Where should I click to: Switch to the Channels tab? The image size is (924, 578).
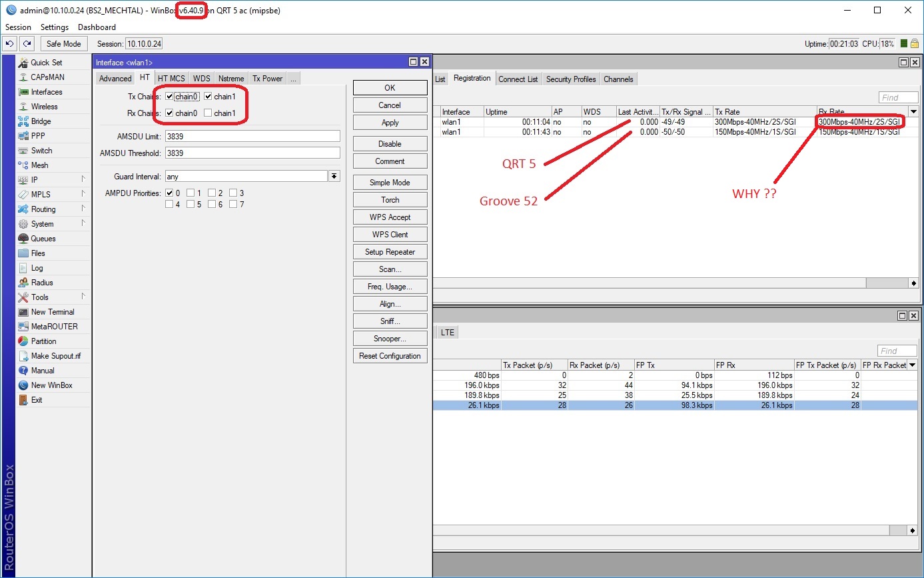pos(618,79)
